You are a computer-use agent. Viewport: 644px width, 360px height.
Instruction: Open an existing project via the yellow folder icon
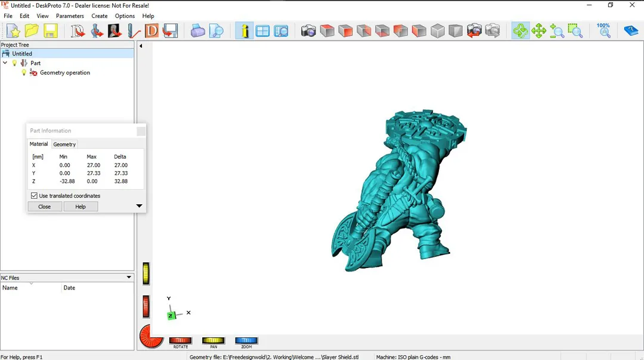pyautogui.click(x=32, y=31)
